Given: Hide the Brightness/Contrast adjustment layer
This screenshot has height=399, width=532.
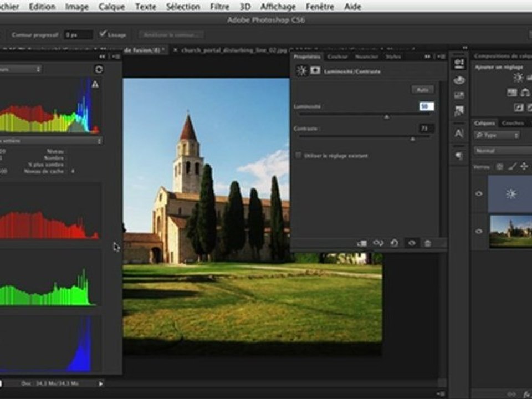Looking at the screenshot, I should [x=479, y=194].
